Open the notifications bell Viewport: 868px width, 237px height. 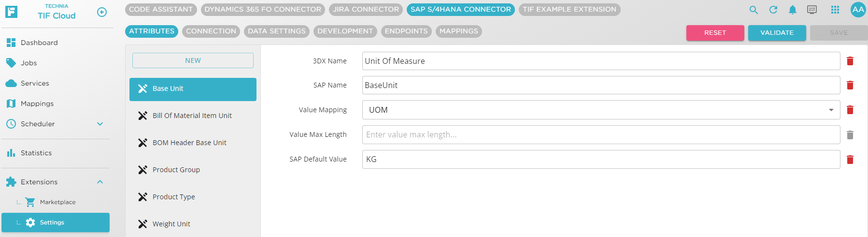coord(793,10)
